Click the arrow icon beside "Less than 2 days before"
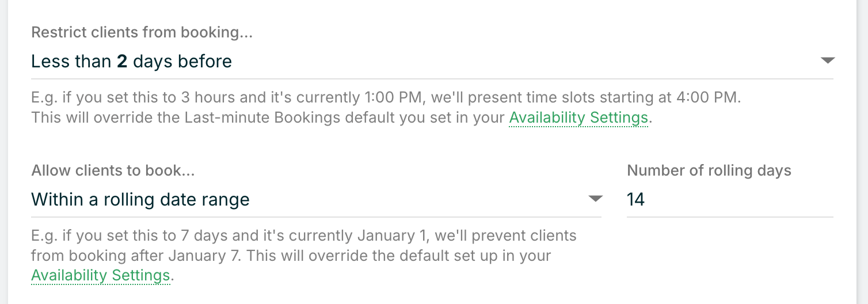 (x=827, y=60)
